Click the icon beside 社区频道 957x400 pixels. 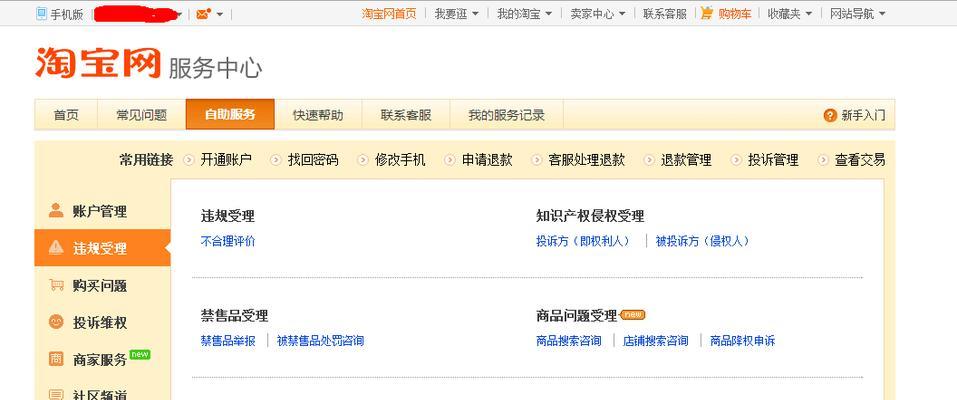click(x=56, y=395)
